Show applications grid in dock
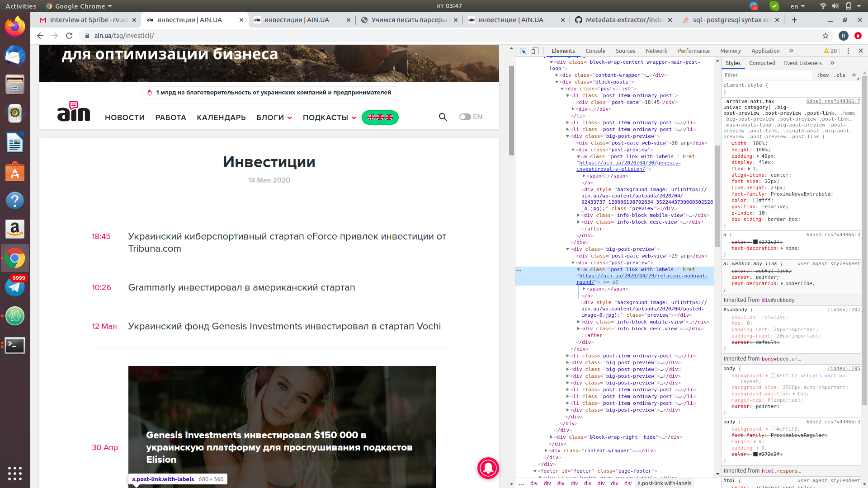868x488 pixels. point(15,473)
